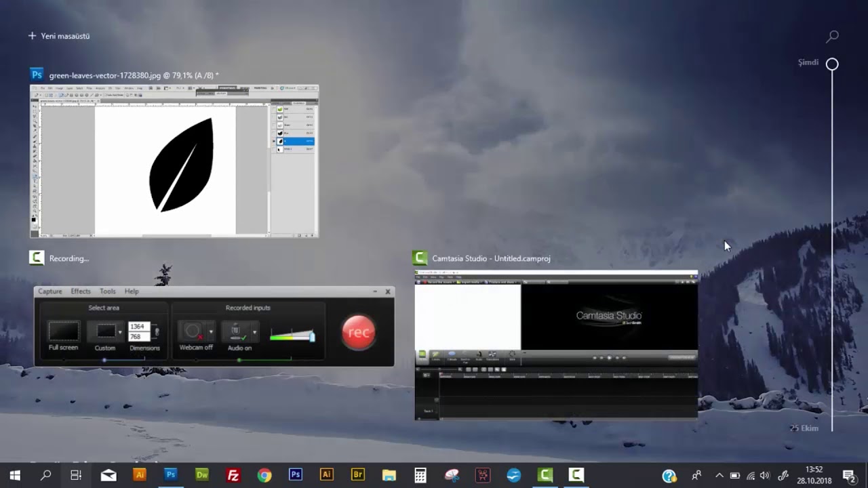Click the Task View taskbar button

(x=76, y=475)
